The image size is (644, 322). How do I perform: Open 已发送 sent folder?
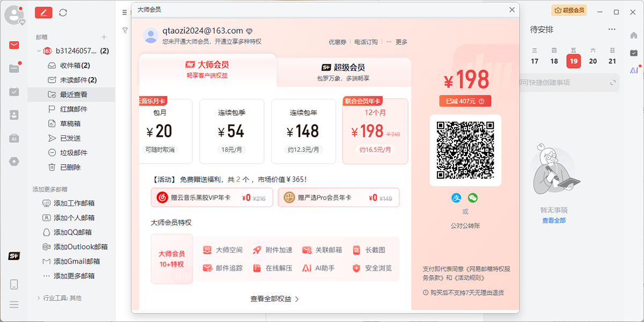pyautogui.click(x=71, y=138)
